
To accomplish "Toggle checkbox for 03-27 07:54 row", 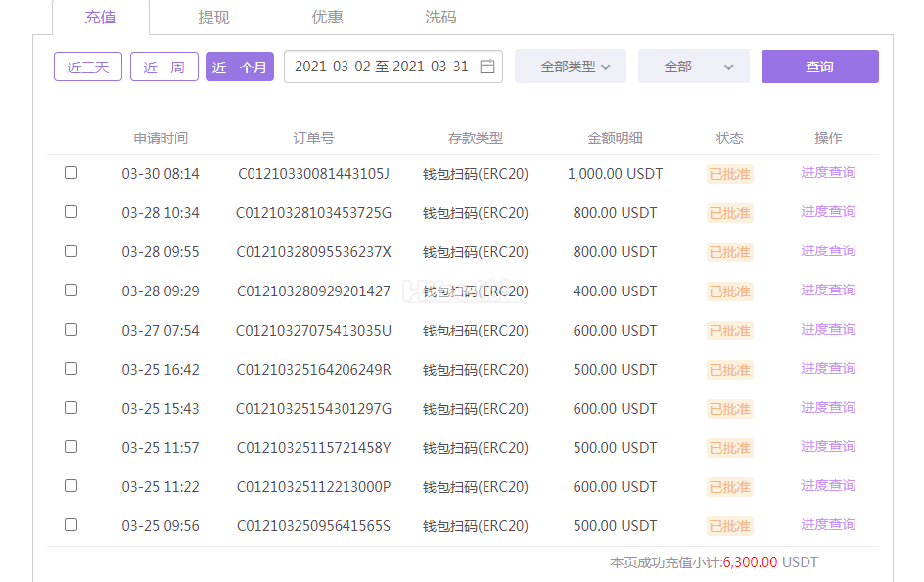I will [x=70, y=330].
